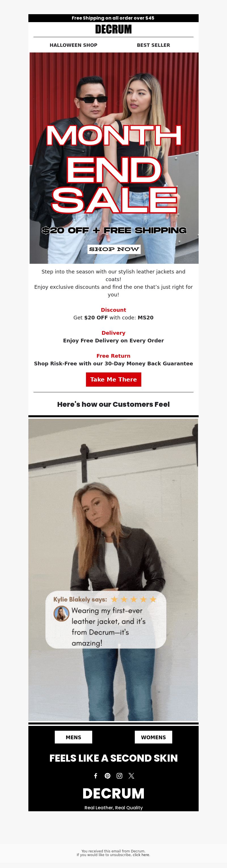
Task: Click the 'Feels Like A Second Skin' headline
Action: (113, 758)
